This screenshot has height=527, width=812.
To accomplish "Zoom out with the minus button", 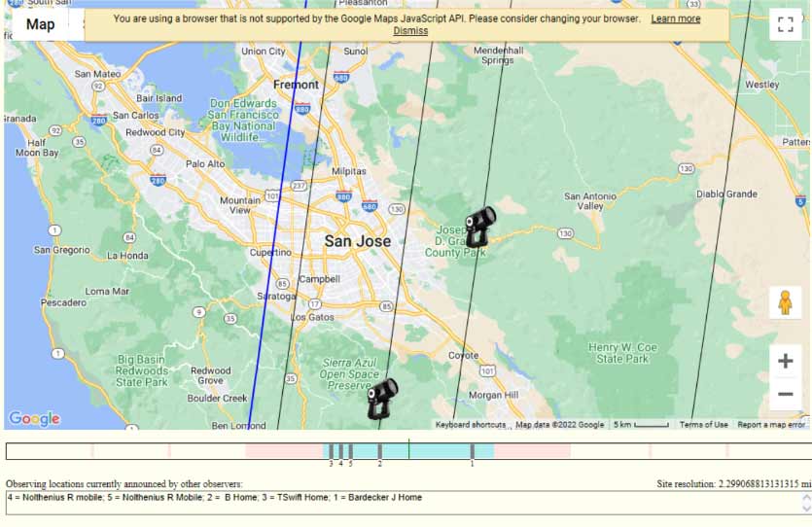I will [785, 394].
